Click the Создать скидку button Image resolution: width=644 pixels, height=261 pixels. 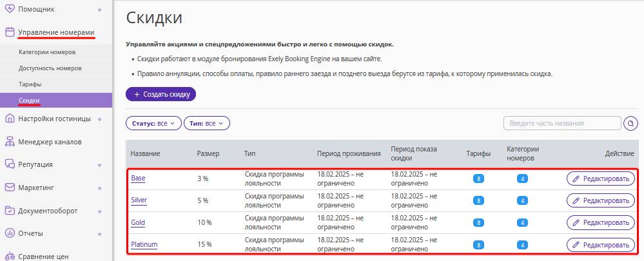click(x=161, y=94)
